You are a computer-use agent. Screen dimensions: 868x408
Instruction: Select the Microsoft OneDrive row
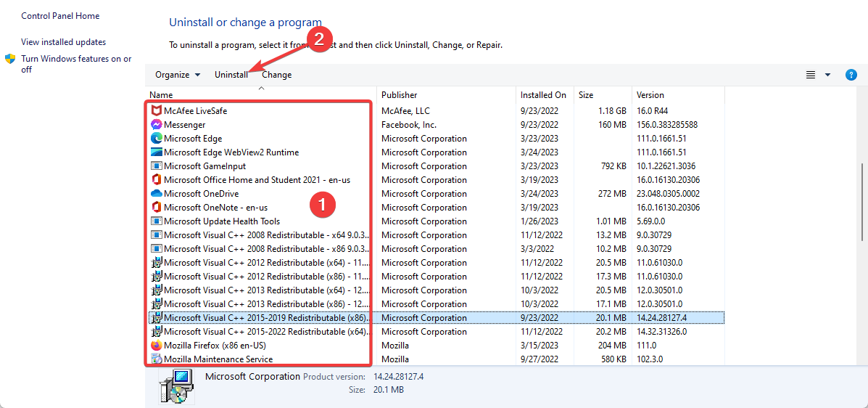click(x=435, y=194)
